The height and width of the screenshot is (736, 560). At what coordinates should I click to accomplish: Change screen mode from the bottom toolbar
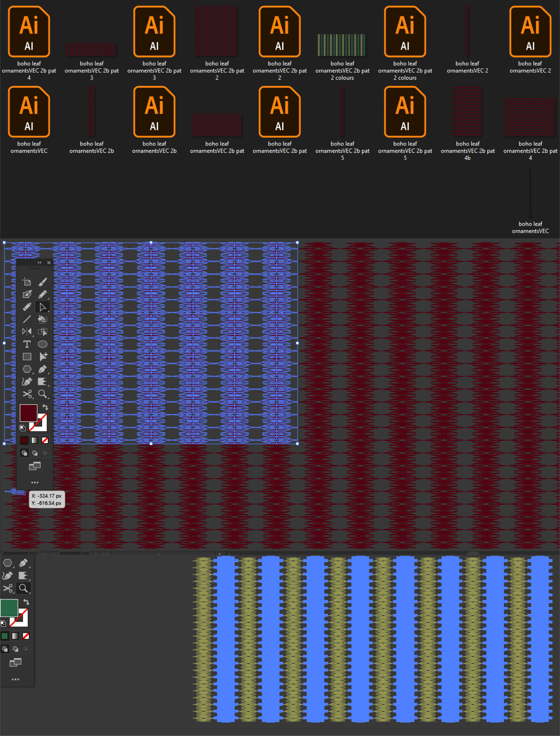(x=15, y=662)
